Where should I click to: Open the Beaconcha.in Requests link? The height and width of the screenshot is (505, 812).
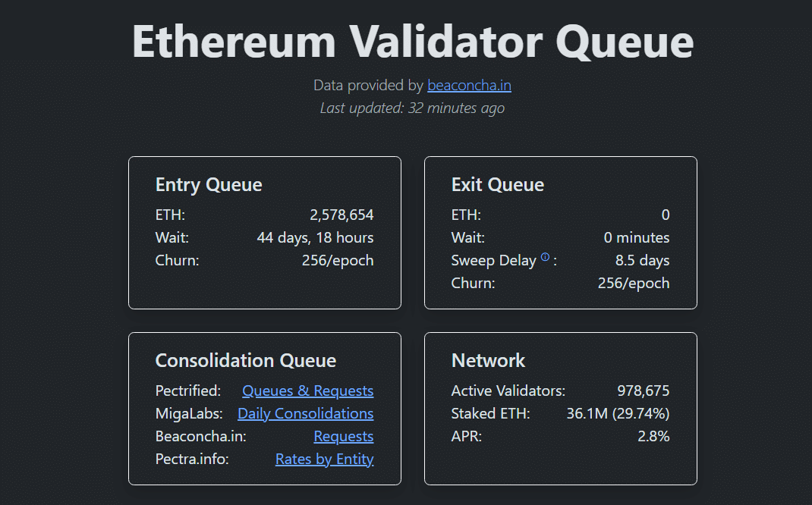click(343, 437)
